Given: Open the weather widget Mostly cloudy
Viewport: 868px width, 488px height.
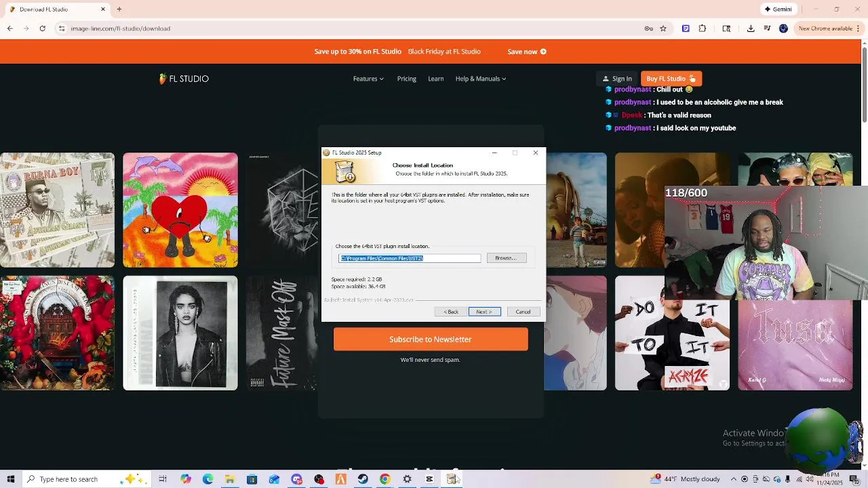Looking at the screenshot, I should 686,479.
